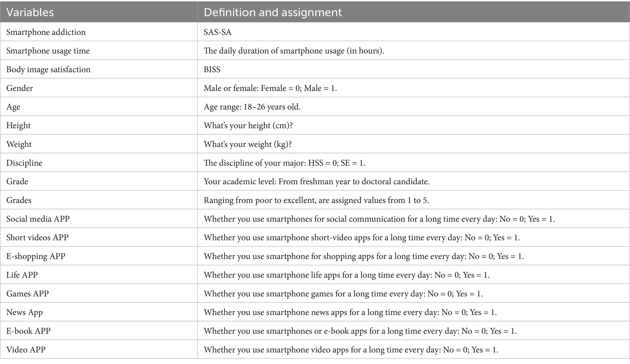Select the Age range 18–26 definition
Screen dimensions: 630x364
252,107
